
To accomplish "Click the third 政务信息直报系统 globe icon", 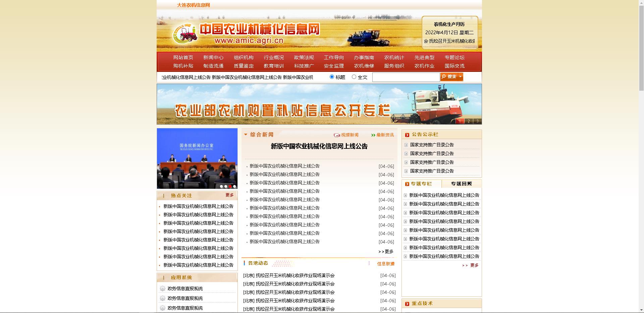I will click(163, 308).
